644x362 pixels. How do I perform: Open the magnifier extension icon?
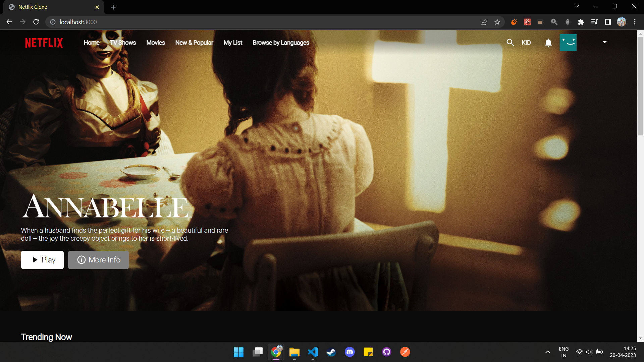[x=554, y=22]
